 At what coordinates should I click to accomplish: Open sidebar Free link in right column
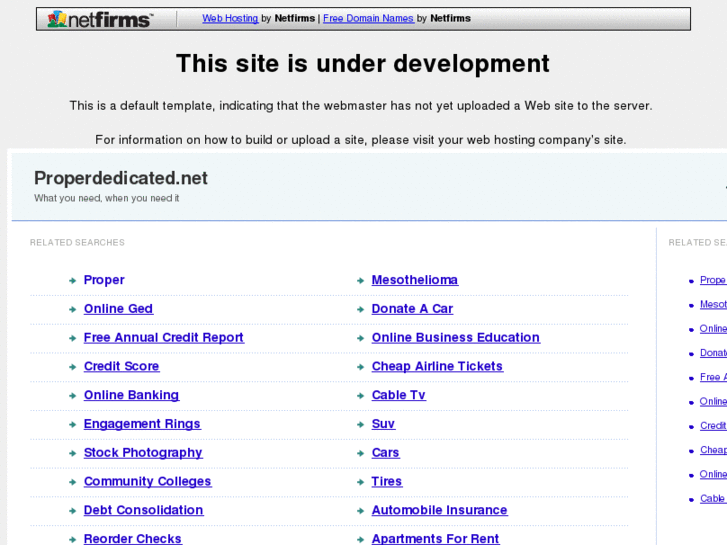tap(713, 377)
